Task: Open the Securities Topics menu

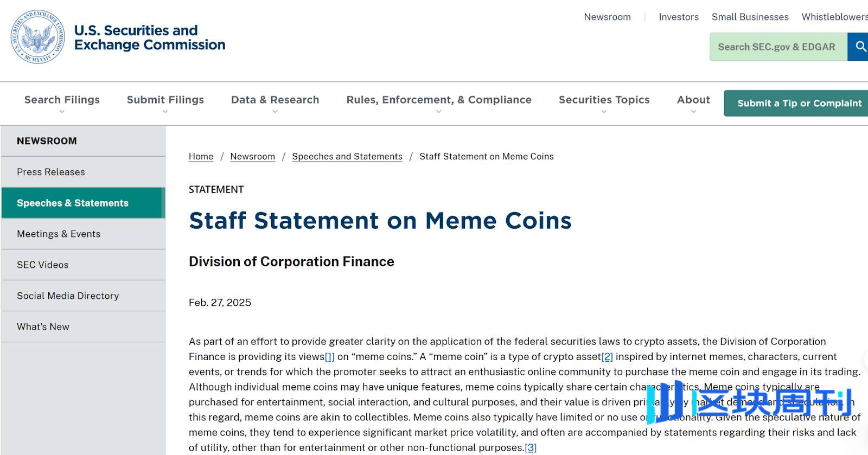Action: 604,100
